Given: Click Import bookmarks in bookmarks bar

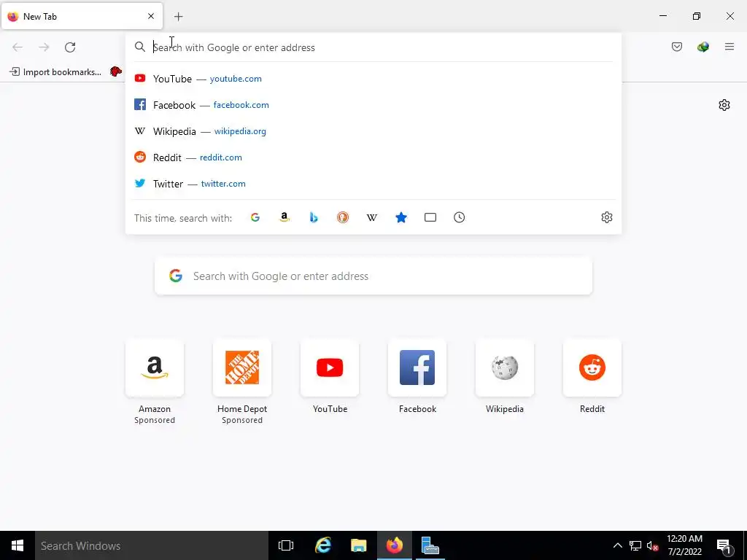Looking at the screenshot, I should point(55,72).
